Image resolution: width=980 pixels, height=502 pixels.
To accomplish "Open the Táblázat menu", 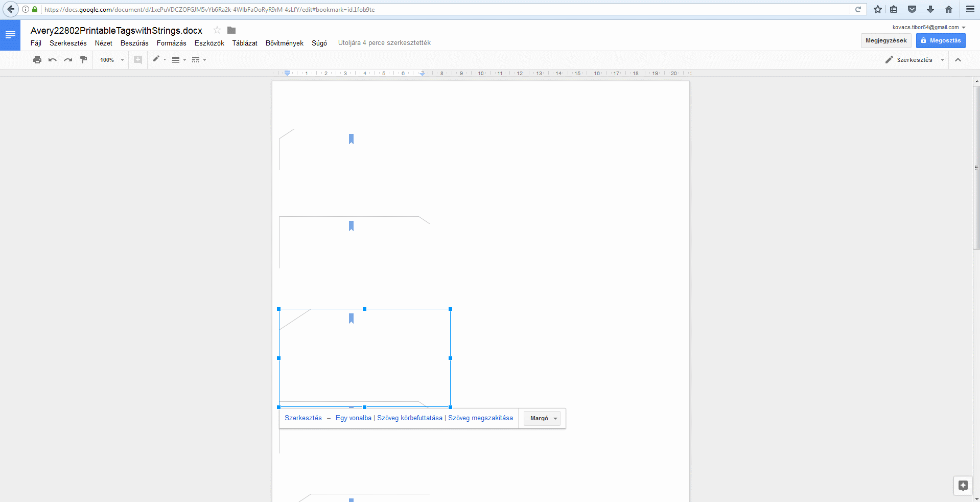I will [245, 43].
